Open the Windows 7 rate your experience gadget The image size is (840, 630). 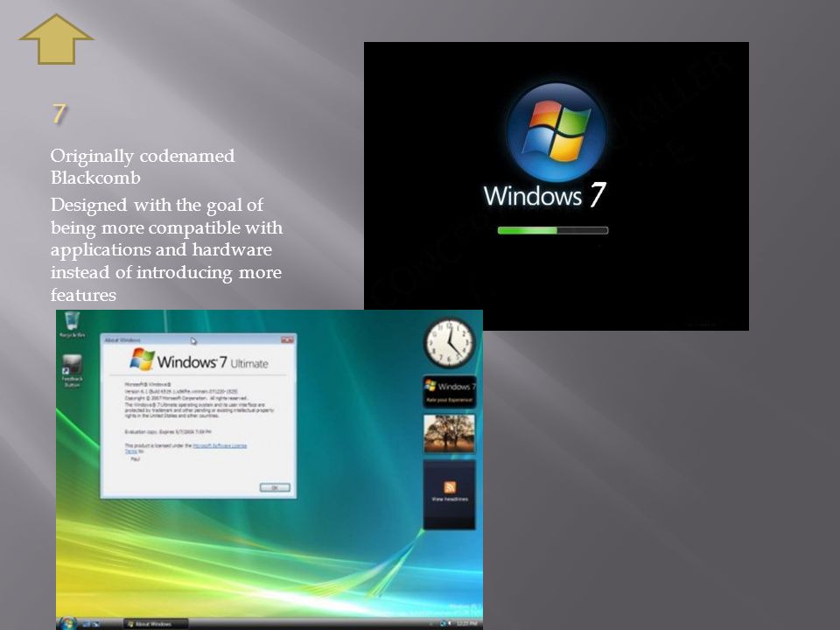click(450, 392)
